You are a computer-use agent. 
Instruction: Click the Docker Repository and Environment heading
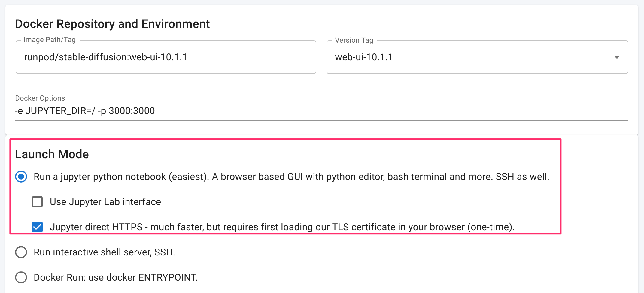click(112, 24)
